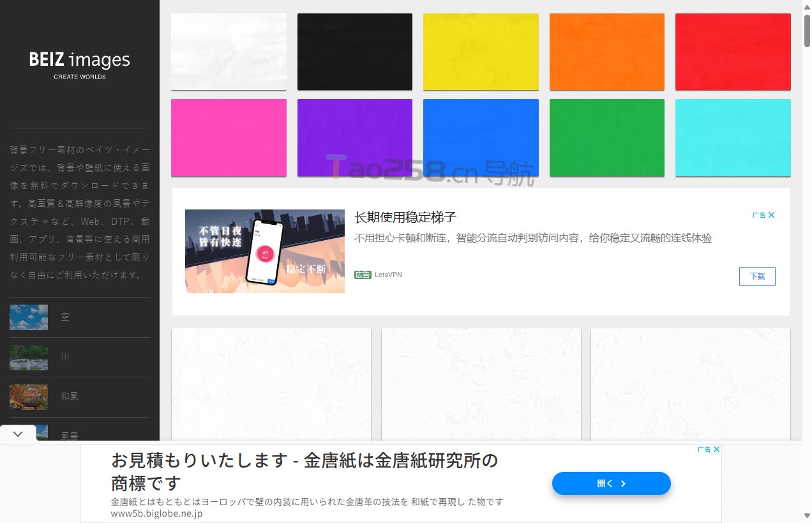Pick the white paper swatch
This screenshot has height=523, width=812.
229,52
